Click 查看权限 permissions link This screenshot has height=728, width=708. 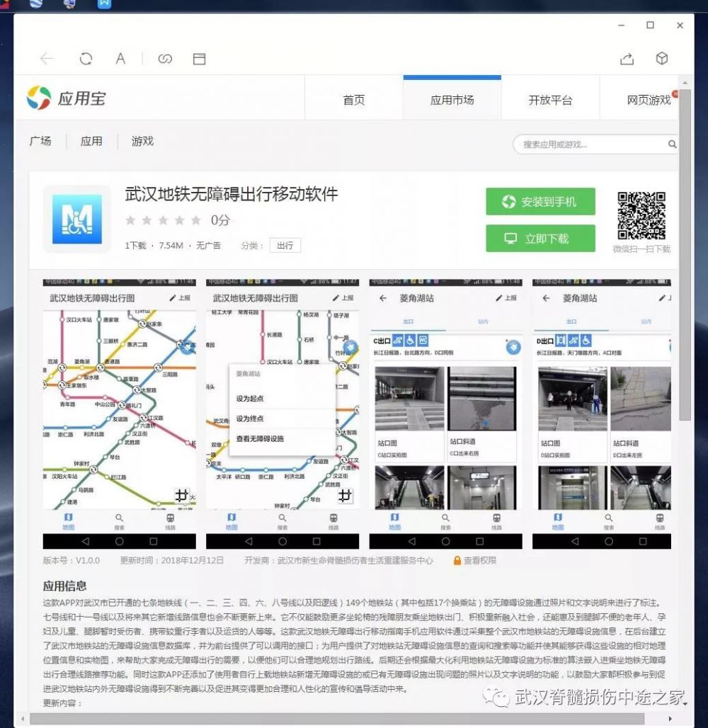[x=480, y=560]
